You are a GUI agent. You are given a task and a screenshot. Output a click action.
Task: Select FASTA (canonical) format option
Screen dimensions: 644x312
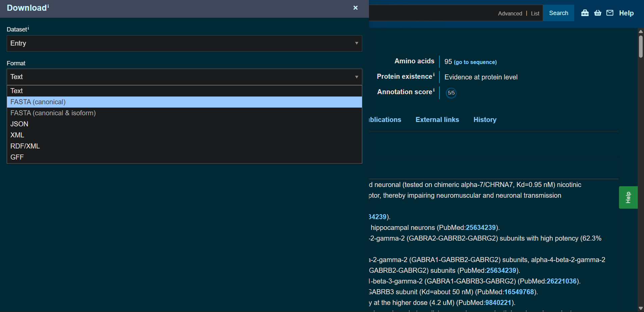click(x=38, y=102)
